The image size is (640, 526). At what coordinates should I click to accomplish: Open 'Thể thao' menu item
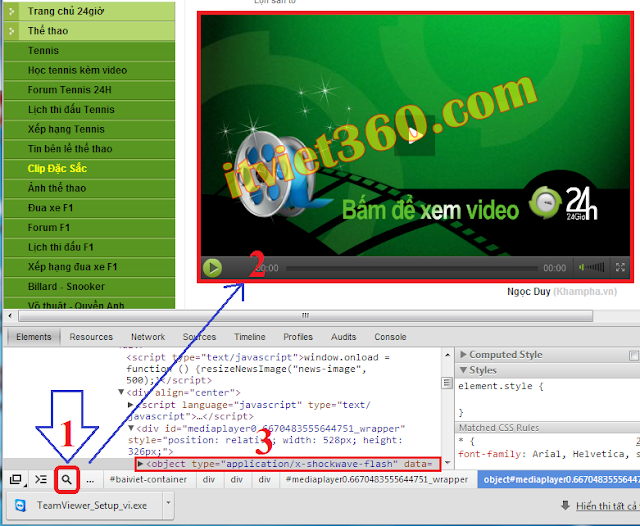point(89,31)
